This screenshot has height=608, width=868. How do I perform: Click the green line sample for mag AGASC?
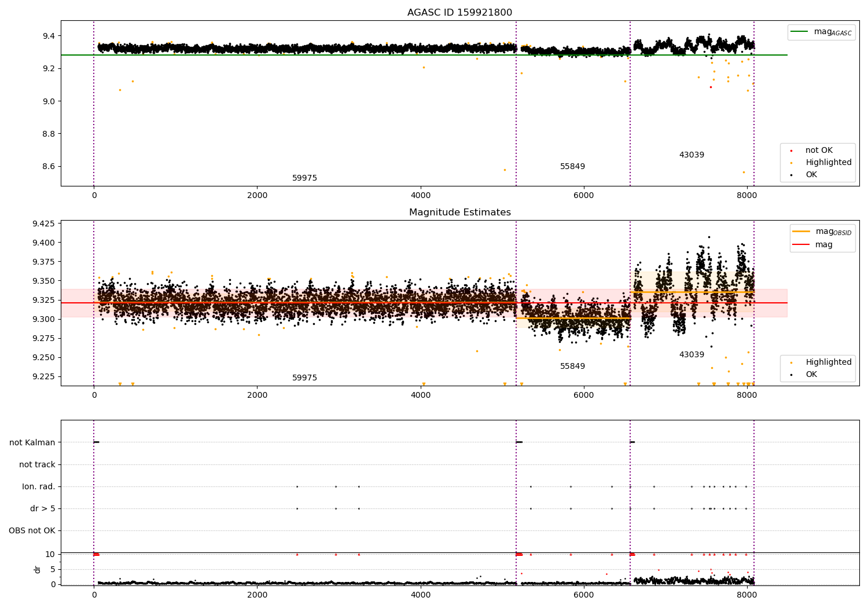pyautogui.click(x=800, y=31)
